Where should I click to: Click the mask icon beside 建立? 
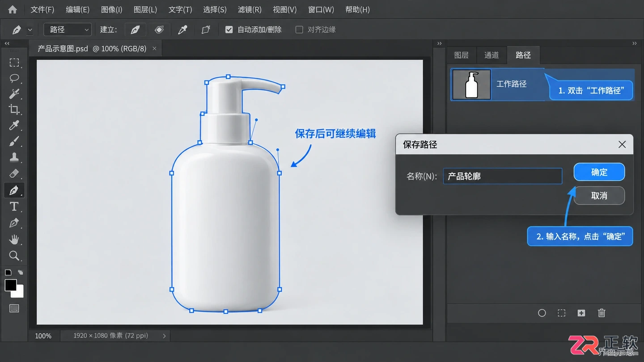coord(159,29)
